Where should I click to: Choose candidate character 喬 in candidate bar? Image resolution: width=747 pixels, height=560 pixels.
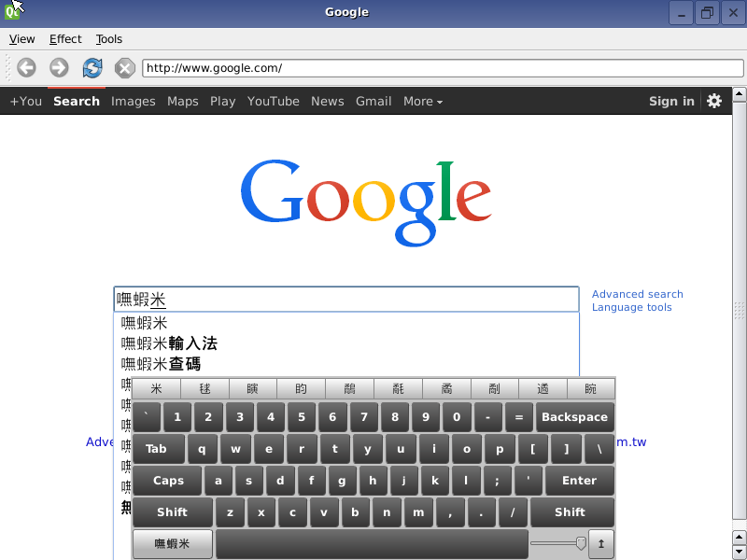click(446, 389)
